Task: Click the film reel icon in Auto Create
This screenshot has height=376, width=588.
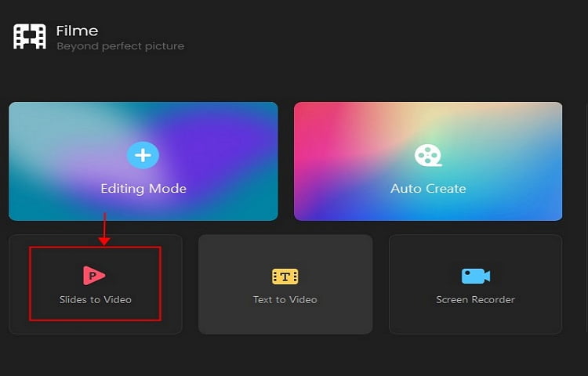Action: pyautogui.click(x=428, y=155)
